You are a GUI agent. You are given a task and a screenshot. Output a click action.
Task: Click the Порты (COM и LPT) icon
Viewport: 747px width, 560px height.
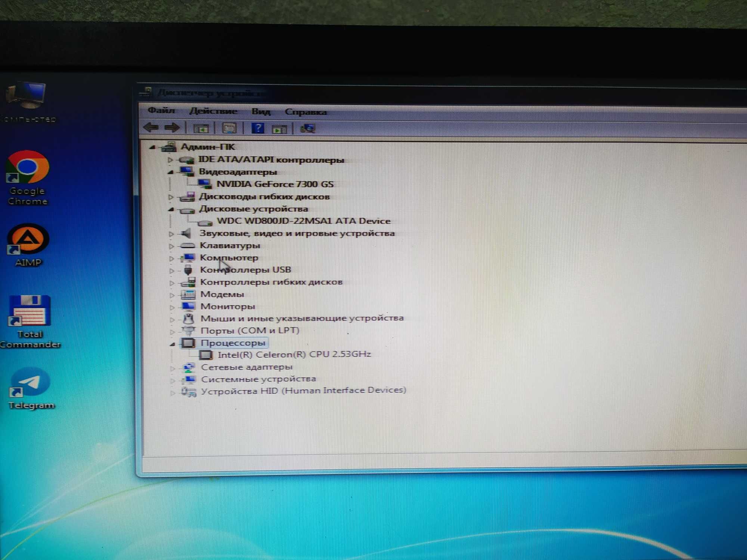coord(189,331)
